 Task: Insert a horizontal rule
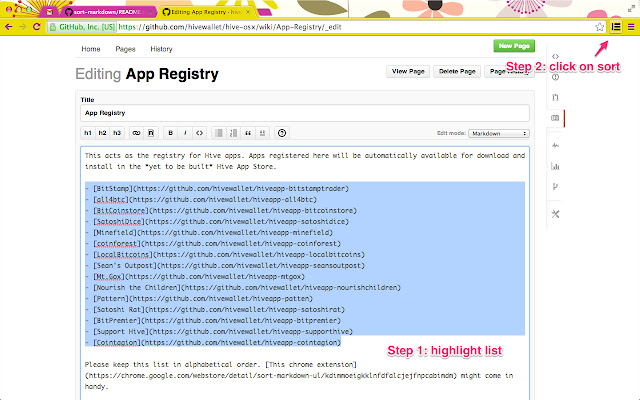pyautogui.click(x=262, y=133)
